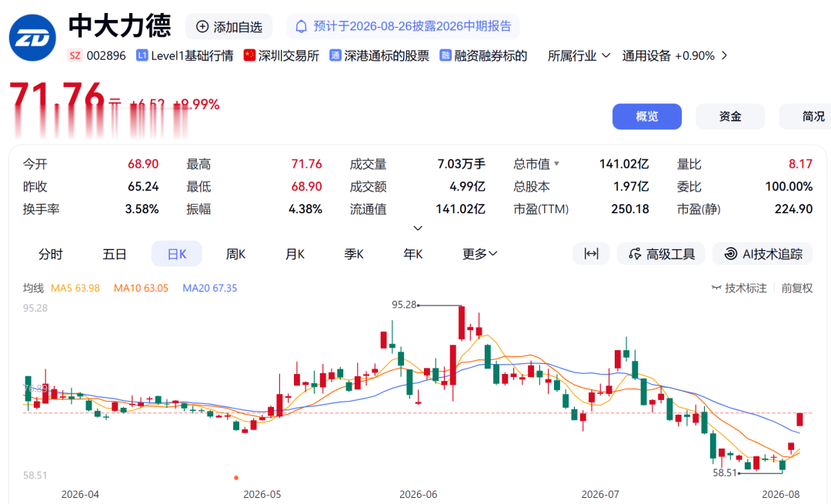
Task: Click the 58.51 low price marker
Action: [725, 472]
